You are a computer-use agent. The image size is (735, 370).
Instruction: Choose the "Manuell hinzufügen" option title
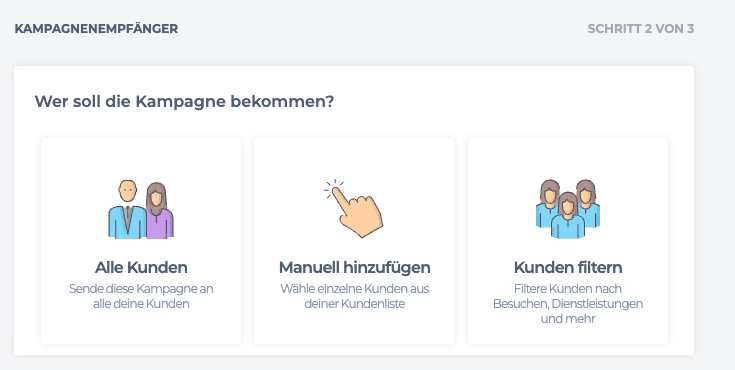pos(354,267)
